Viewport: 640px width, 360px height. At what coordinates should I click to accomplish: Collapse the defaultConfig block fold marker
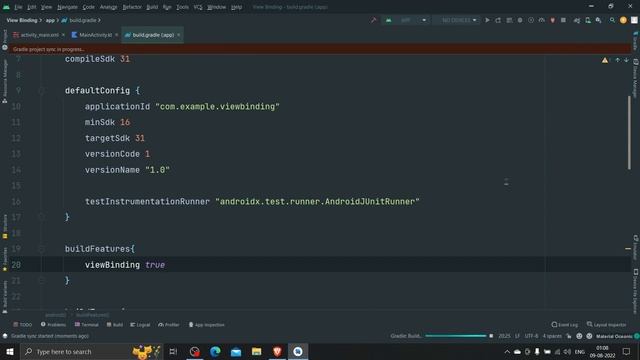click(42, 91)
